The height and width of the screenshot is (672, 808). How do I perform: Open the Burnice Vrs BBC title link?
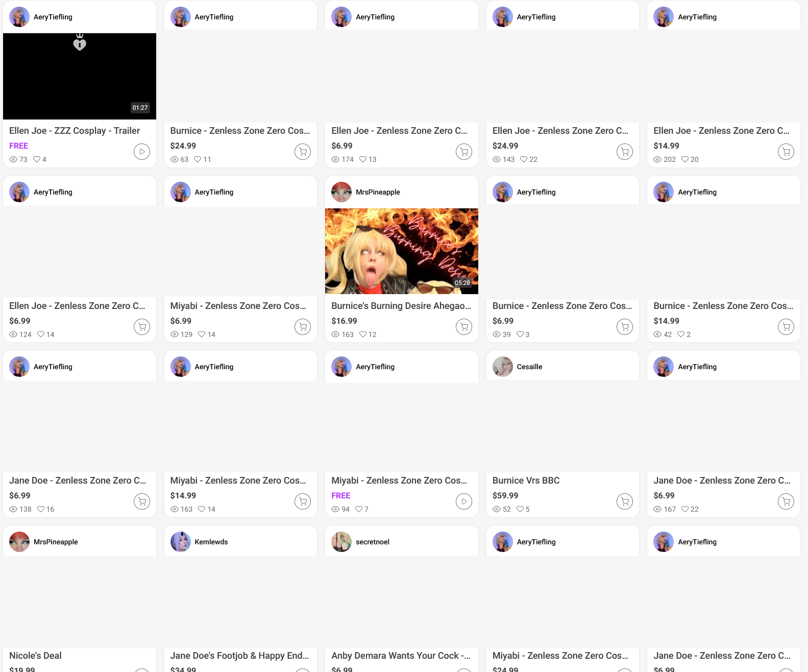(526, 481)
